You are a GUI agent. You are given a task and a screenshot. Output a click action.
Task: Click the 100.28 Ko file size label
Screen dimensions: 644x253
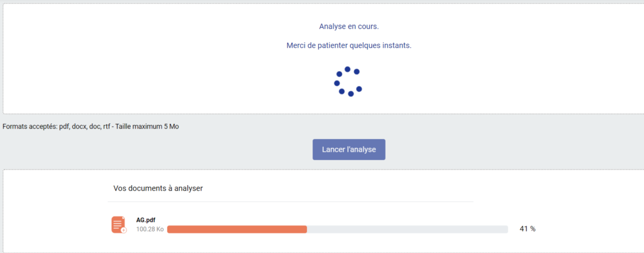point(150,229)
